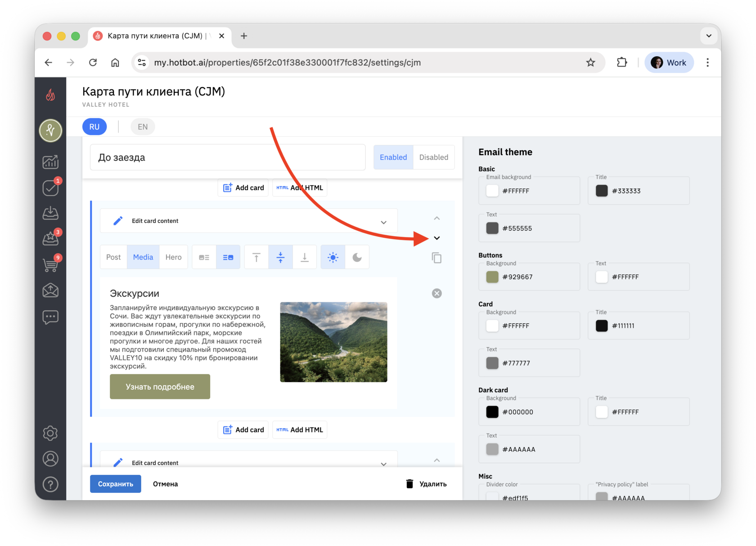The image size is (756, 546).
Task: Open the inbox download tray sidebar icon
Action: tap(50, 213)
